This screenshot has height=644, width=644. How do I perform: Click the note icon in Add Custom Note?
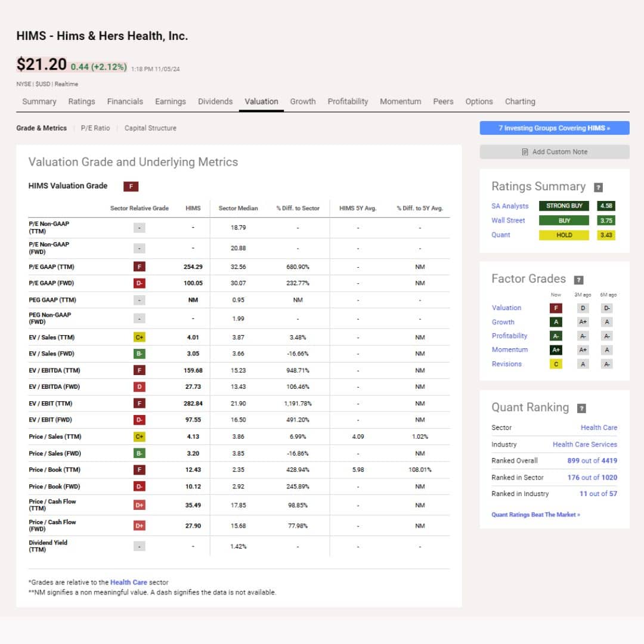coord(525,152)
